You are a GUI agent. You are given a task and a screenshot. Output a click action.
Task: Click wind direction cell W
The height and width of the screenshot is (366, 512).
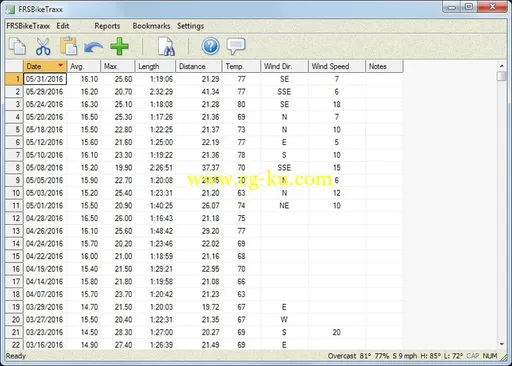click(284, 320)
